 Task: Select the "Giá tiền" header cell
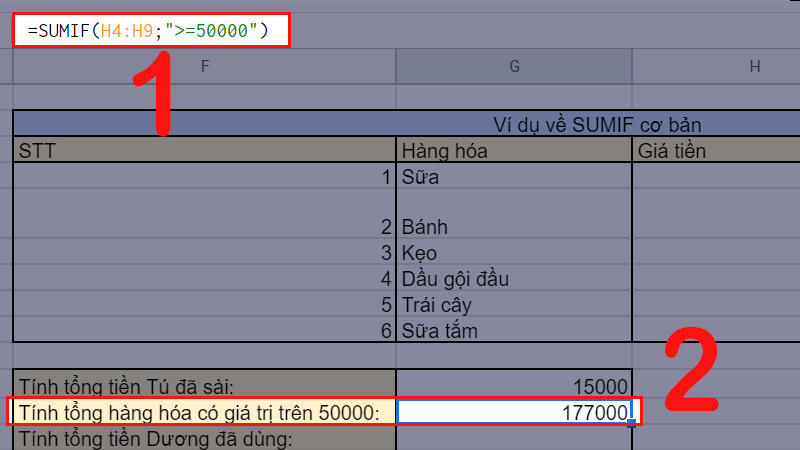tap(716, 151)
